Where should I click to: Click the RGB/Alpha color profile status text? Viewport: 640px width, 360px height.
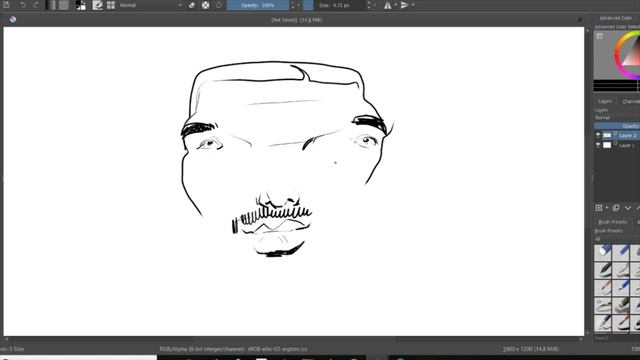point(233,349)
